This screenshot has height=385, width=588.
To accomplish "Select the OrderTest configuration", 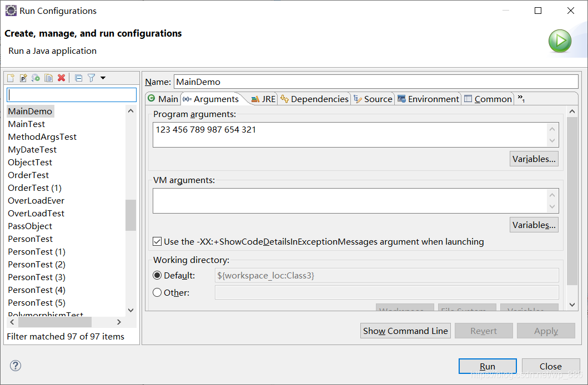I will pos(28,175).
